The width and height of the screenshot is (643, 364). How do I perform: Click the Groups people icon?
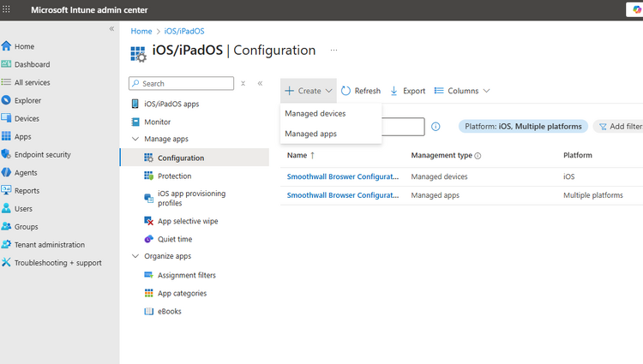coord(6,226)
